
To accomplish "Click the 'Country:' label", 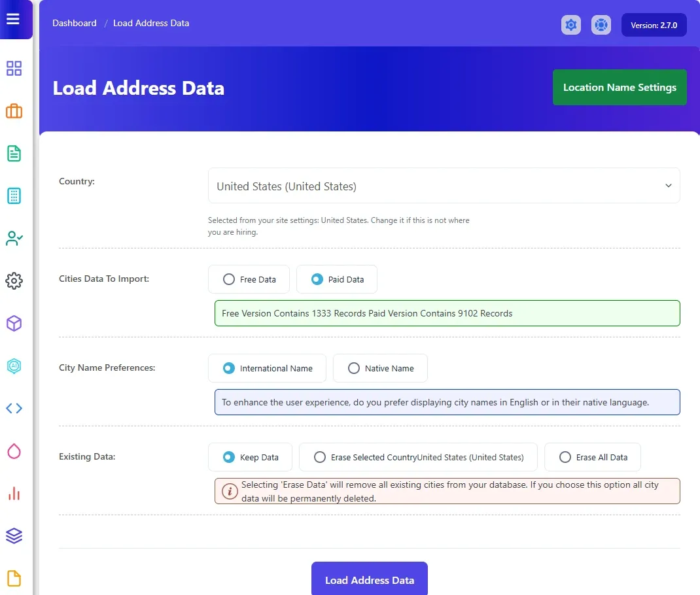I will [77, 182].
